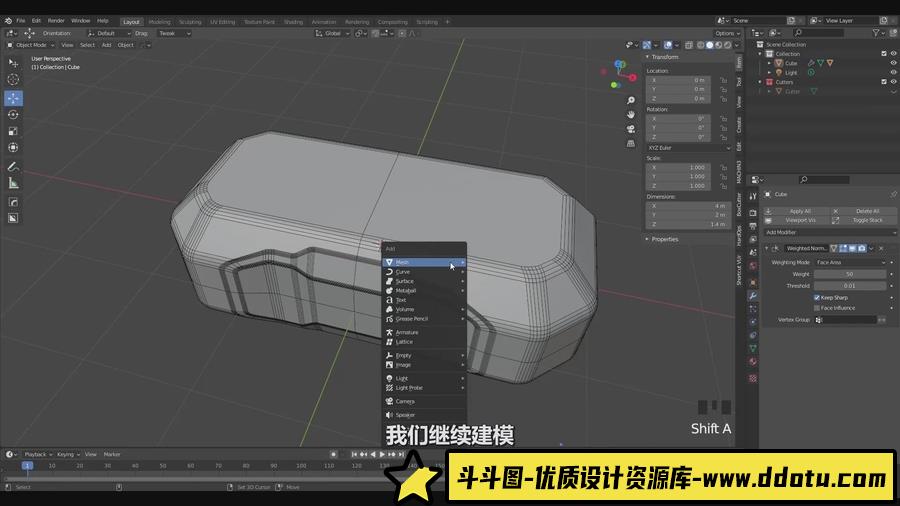Click the viewport zoom magnifier icon
This screenshot has width=900, height=506.
(x=631, y=101)
